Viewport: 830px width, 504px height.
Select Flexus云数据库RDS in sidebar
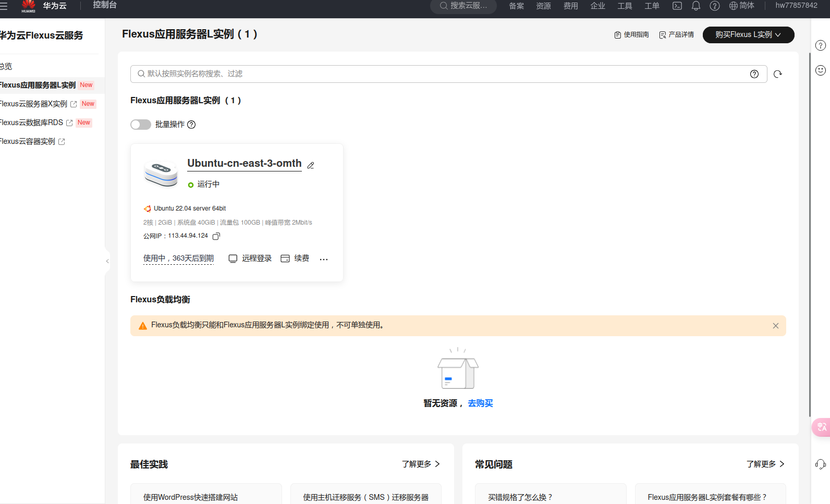pyautogui.click(x=31, y=122)
